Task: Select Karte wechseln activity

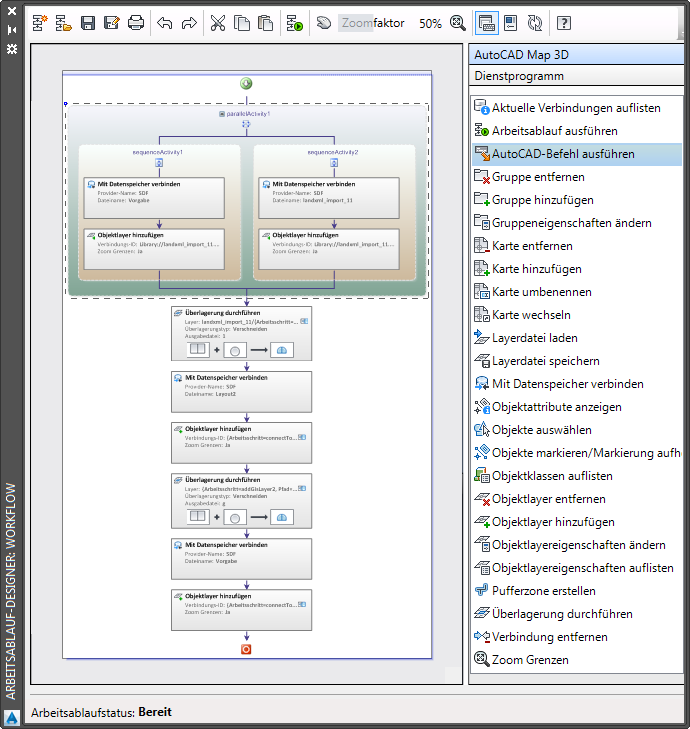Action: (577, 315)
